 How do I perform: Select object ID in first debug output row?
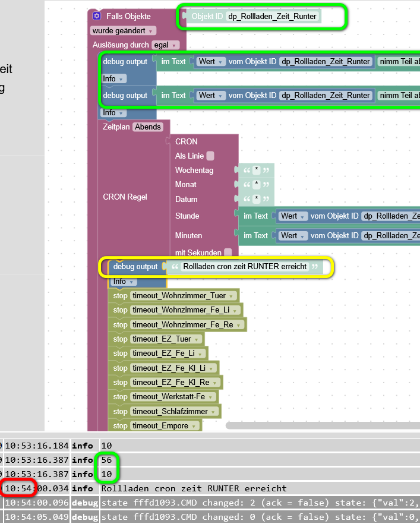(x=326, y=62)
